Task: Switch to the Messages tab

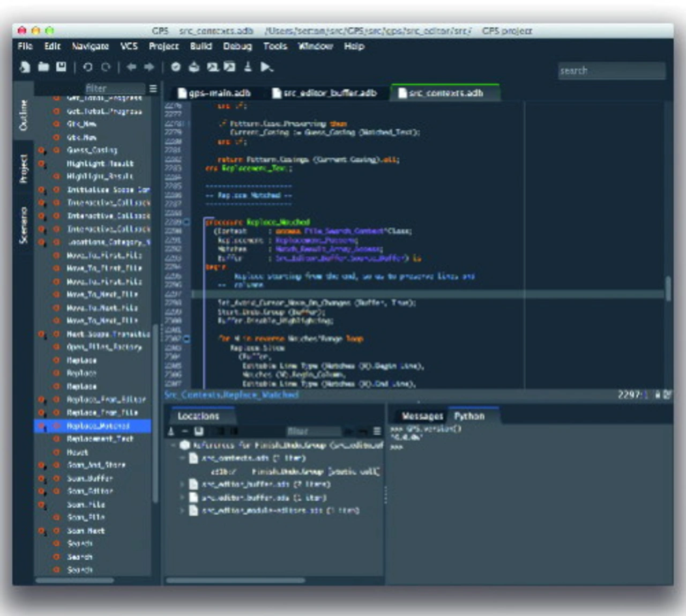Action: point(422,416)
